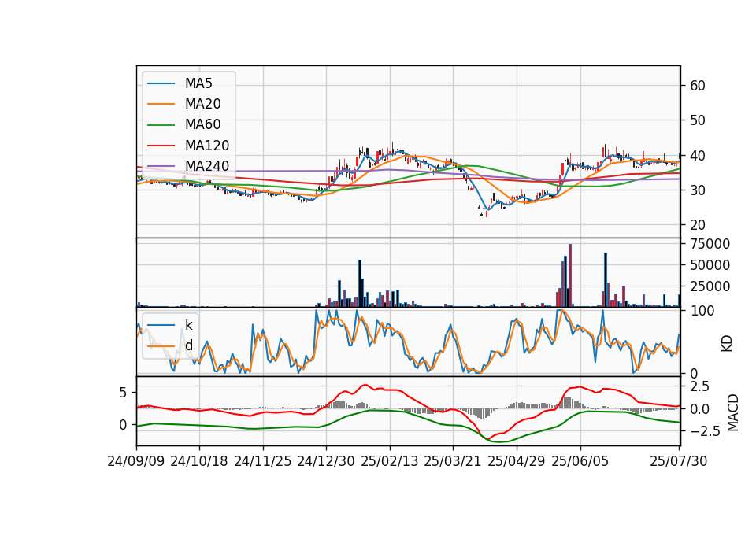756x543 pixels.
Task: Click the volume axis value 75000
Action: tap(710, 244)
